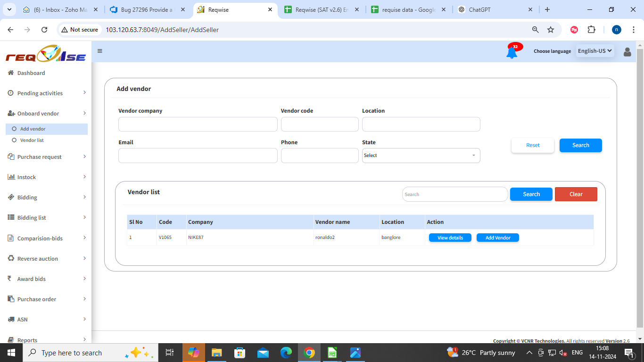Click the Comparision-bids document icon
644x362 pixels.
[11, 238]
